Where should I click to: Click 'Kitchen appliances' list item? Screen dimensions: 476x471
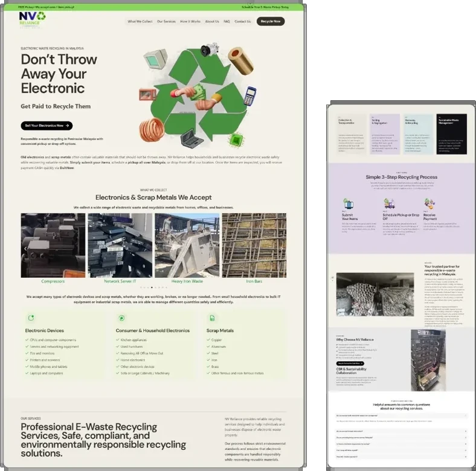coord(133,340)
